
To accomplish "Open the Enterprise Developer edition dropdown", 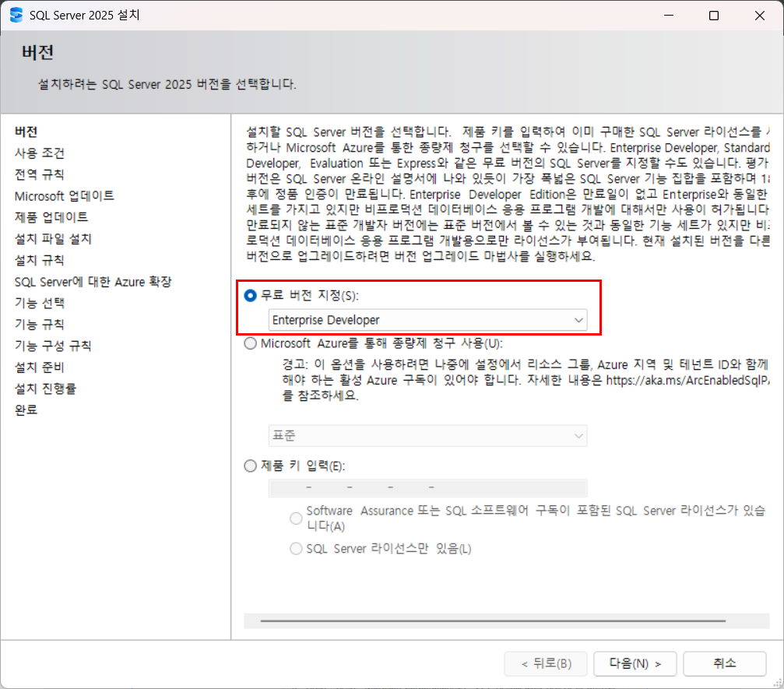I will point(428,320).
